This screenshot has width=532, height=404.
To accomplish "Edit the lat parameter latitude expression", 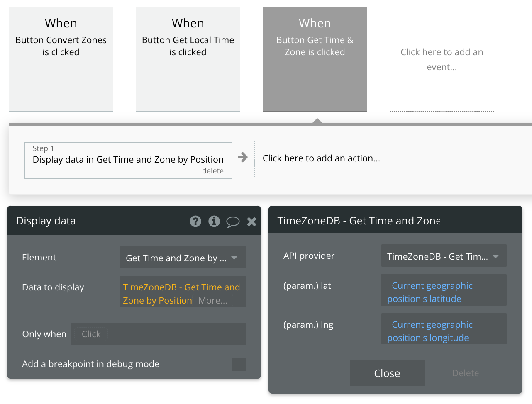I will coord(444,290).
